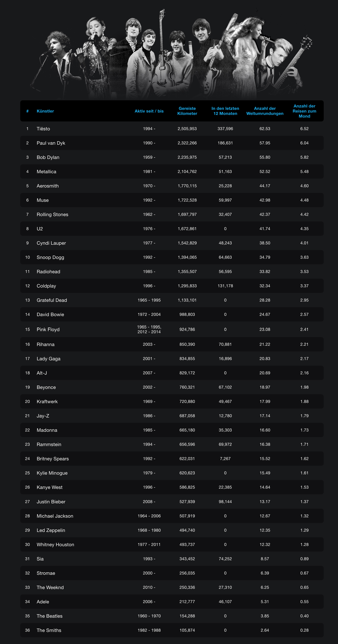Image resolution: width=338 pixels, height=644 pixels.
Task: Click the Pink Floyd artist name
Action: point(48,330)
